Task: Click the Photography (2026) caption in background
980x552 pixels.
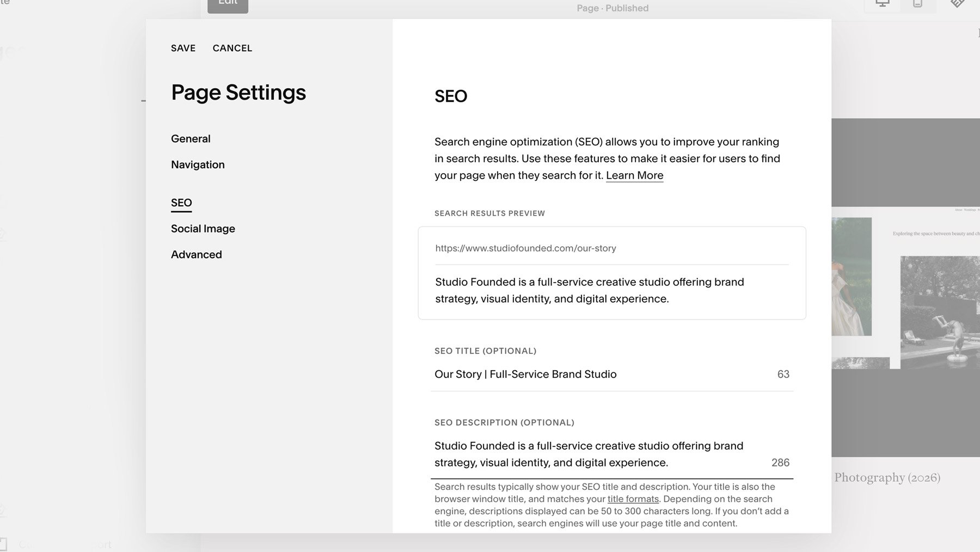Action: (x=887, y=478)
